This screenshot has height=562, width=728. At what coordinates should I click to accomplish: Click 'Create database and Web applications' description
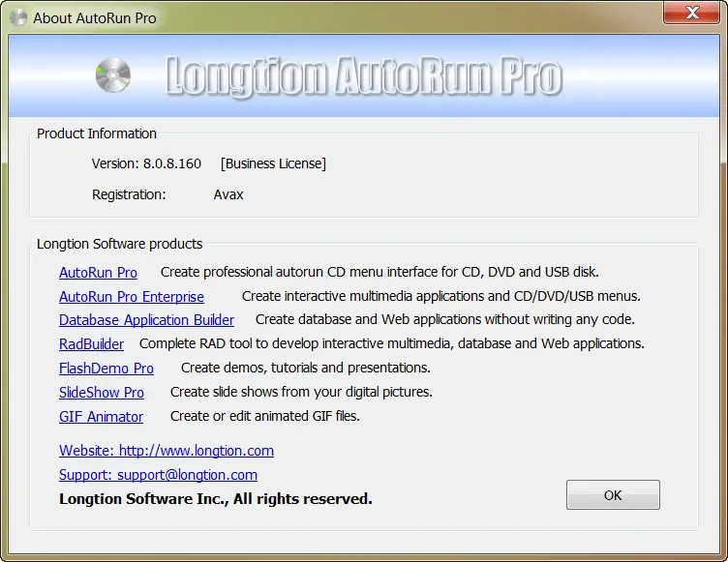point(444,319)
